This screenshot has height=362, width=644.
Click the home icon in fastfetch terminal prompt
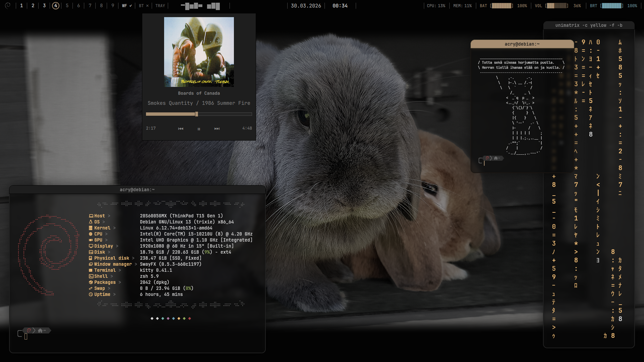(40, 330)
